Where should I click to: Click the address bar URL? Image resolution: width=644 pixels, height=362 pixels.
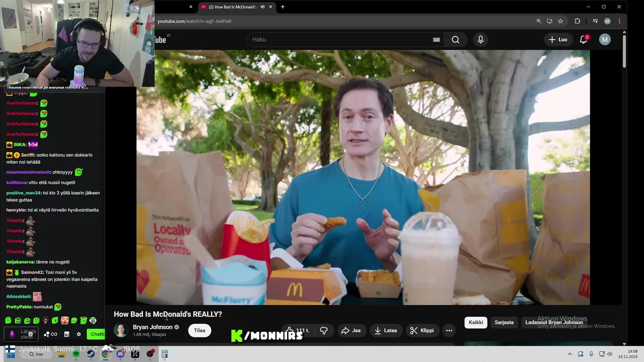click(x=194, y=21)
